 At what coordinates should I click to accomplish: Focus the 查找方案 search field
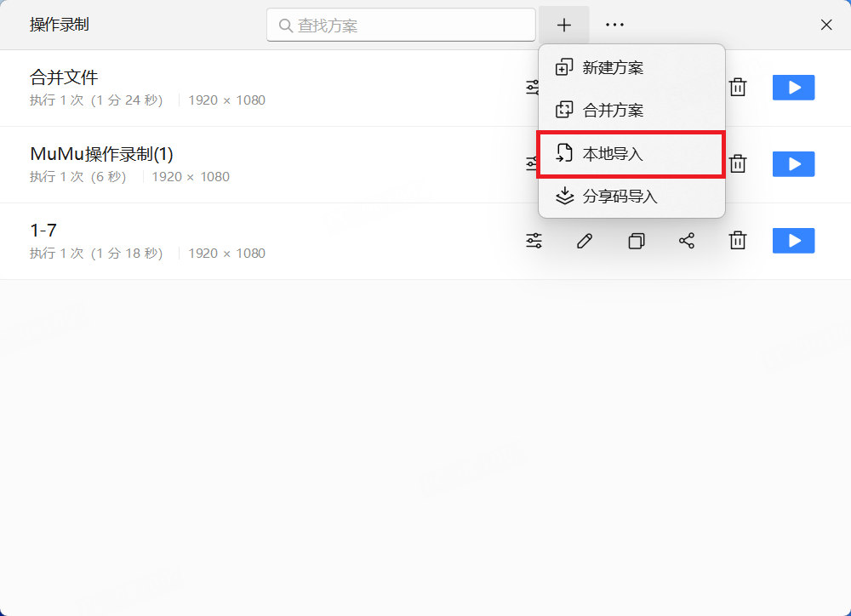point(401,25)
